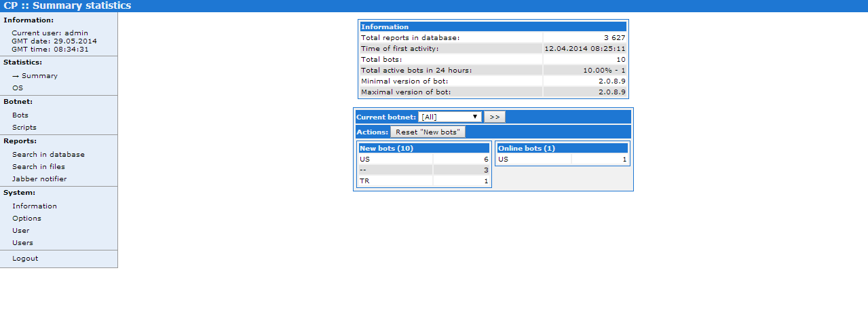The height and width of the screenshot is (317, 868).
Task: Select the US row in New bots table
Action: [x=424, y=160]
